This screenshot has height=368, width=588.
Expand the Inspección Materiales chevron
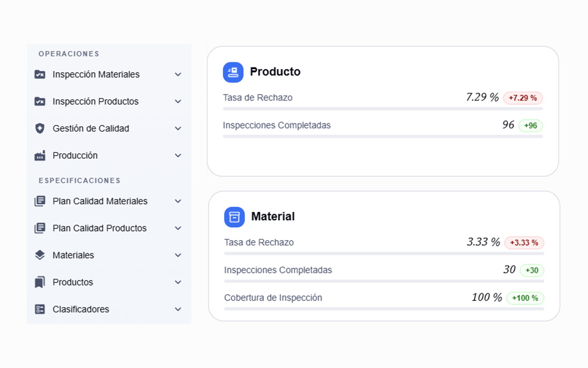click(178, 74)
